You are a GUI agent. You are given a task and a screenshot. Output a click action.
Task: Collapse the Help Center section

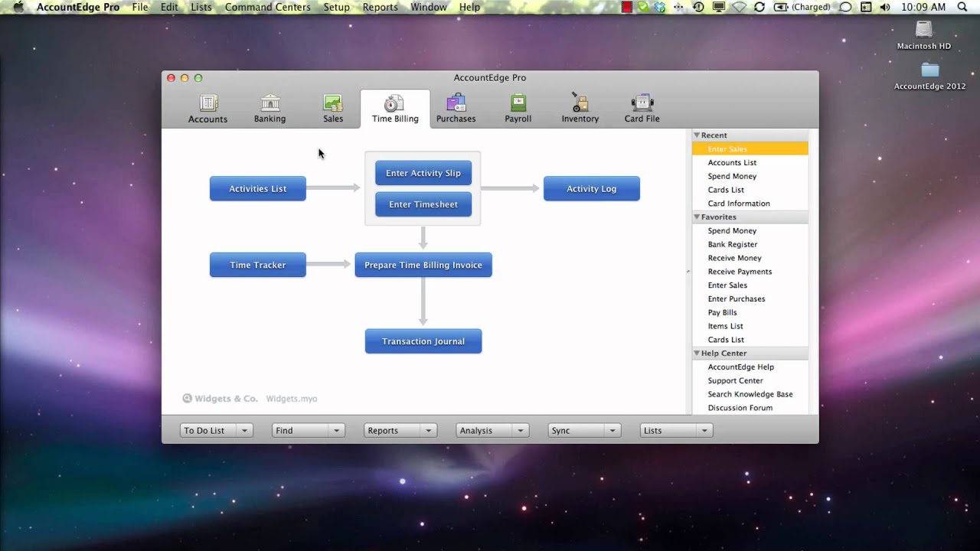click(x=697, y=354)
